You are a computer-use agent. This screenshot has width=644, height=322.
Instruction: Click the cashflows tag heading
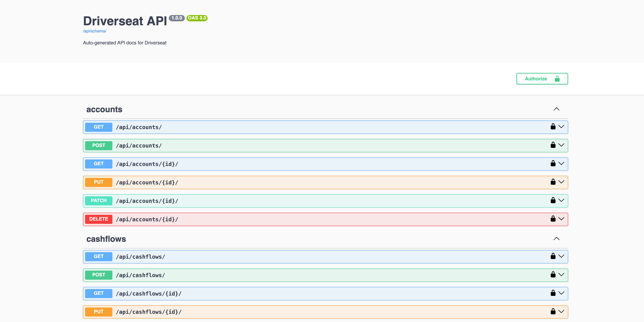106,239
